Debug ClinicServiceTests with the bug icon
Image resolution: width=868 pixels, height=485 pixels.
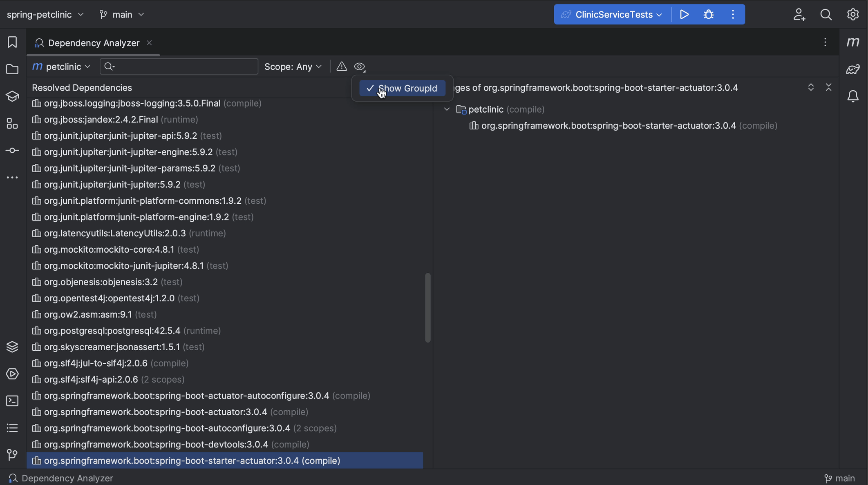(709, 14)
